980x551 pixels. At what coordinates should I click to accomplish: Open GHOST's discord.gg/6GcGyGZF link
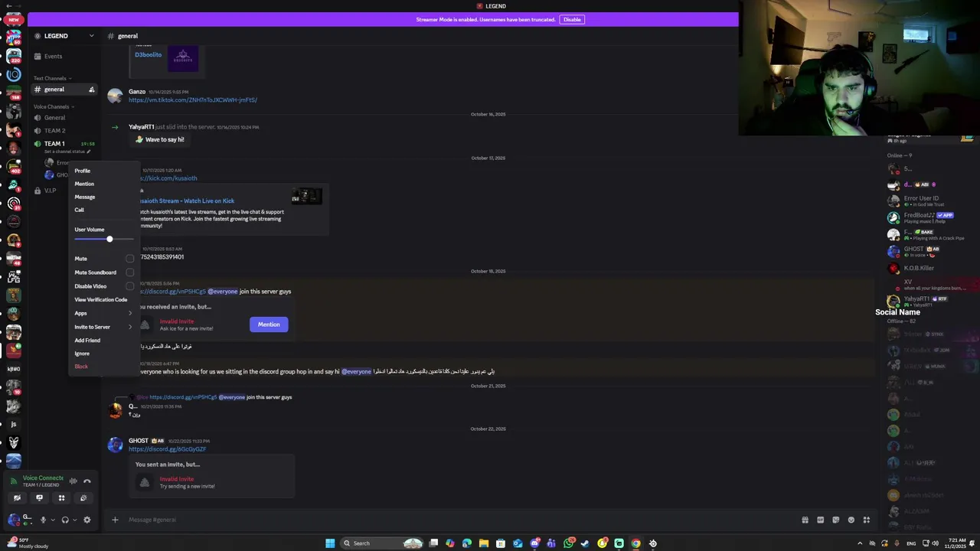167,449
